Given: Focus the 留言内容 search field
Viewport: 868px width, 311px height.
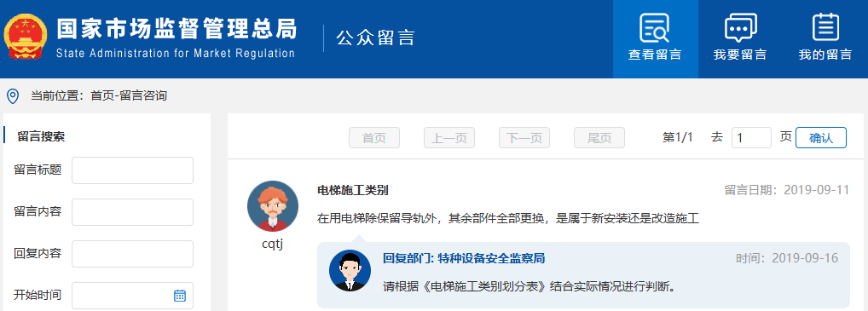Looking at the screenshot, I should [132, 212].
